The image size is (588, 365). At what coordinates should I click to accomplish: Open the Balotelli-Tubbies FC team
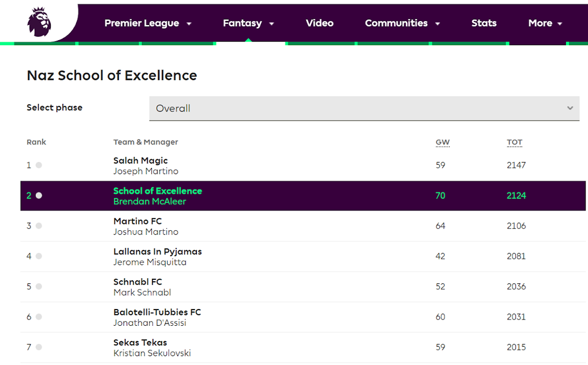pos(157,313)
